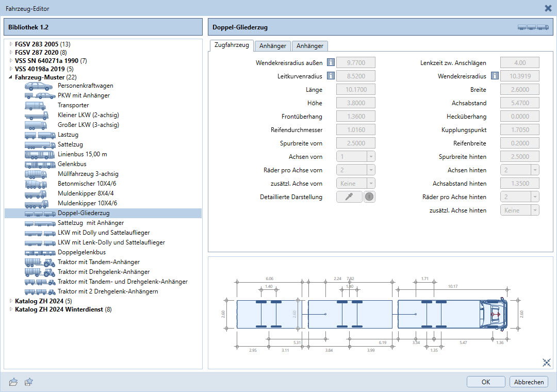Toggle round button next to eyedropper
The height and width of the screenshot is (392, 557).
[x=369, y=197]
